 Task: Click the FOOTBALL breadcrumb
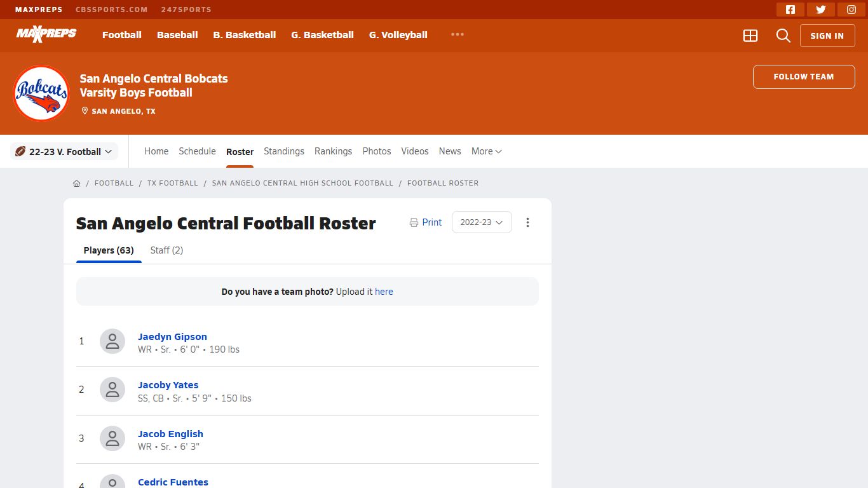click(x=114, y=183)
